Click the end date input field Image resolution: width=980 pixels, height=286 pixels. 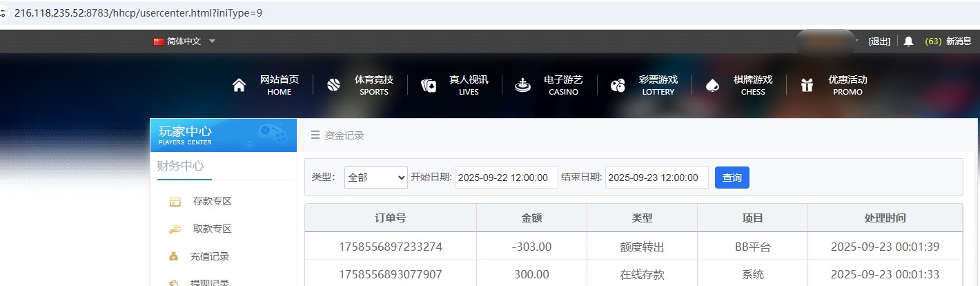click(x=657, y=178)
